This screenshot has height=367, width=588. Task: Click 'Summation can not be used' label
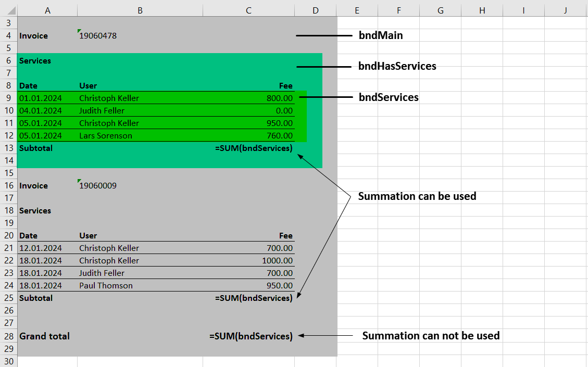pos(431,336)
